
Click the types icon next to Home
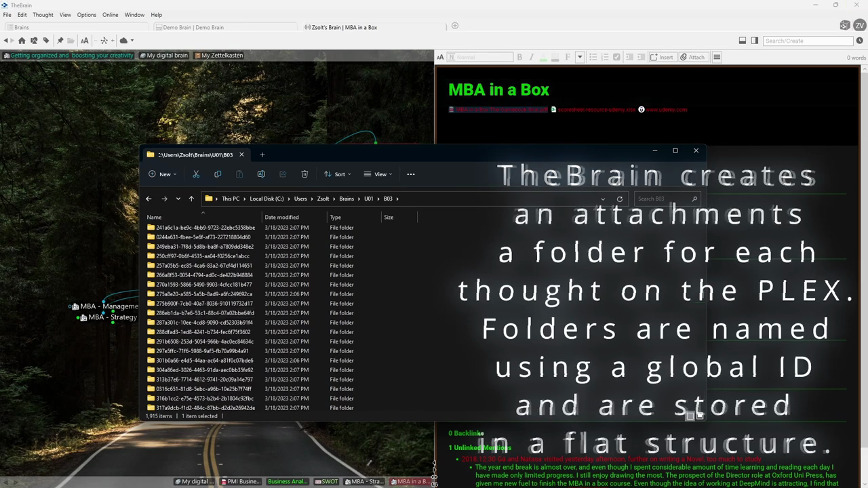34,41
